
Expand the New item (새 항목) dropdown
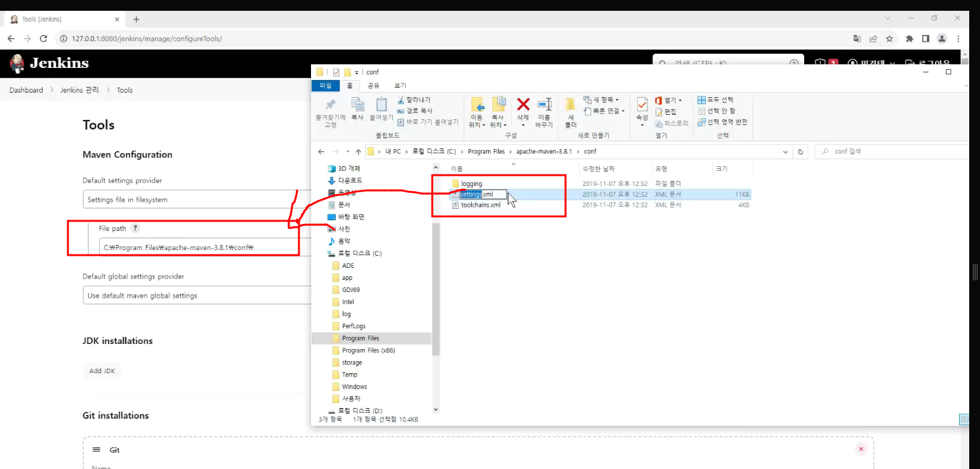(600, 100)
